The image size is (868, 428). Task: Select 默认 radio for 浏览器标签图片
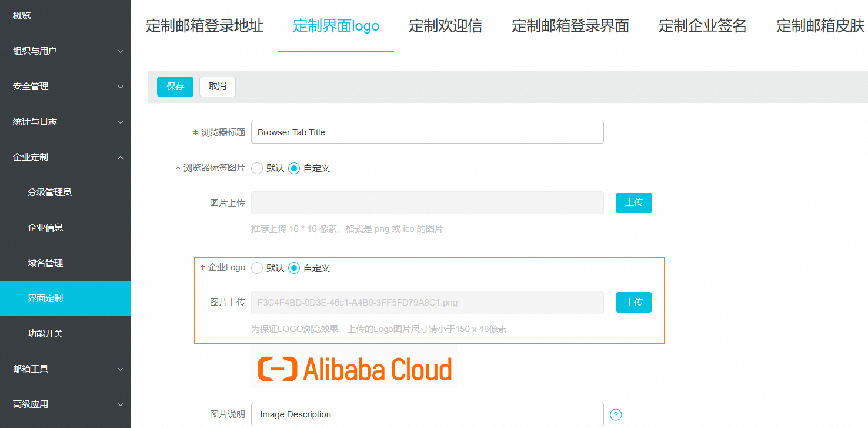(257, 168)
